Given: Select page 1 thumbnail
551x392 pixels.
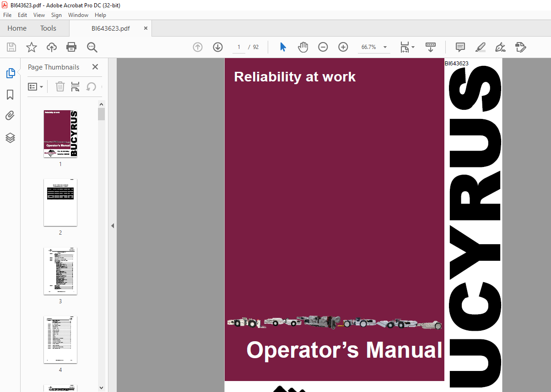Looking at the screenshot, I should tap(60, 134).
